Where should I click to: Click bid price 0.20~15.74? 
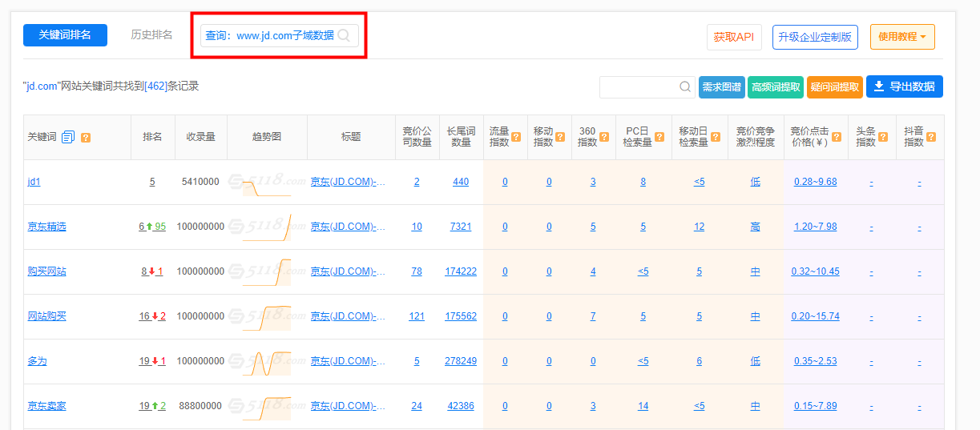click(x=815, y=316)
